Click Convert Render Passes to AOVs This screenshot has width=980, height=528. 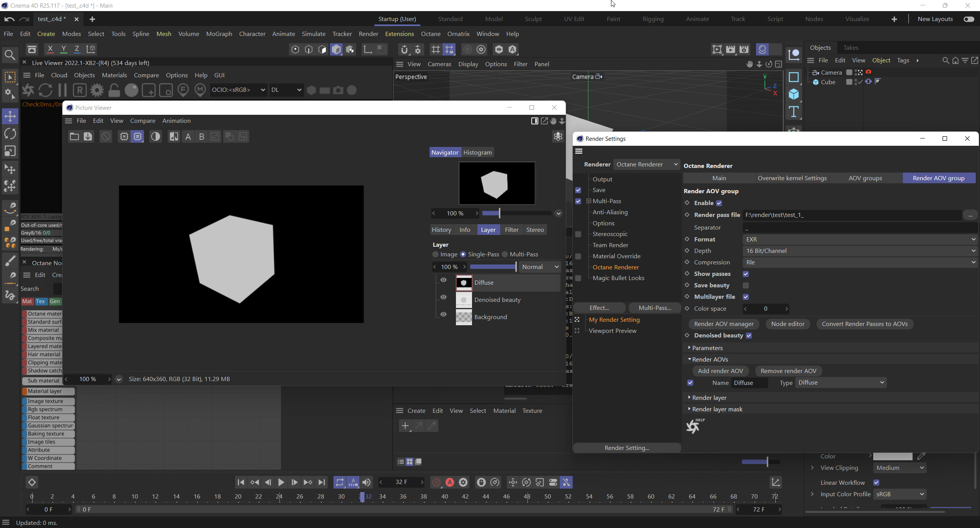pos(864,324)
